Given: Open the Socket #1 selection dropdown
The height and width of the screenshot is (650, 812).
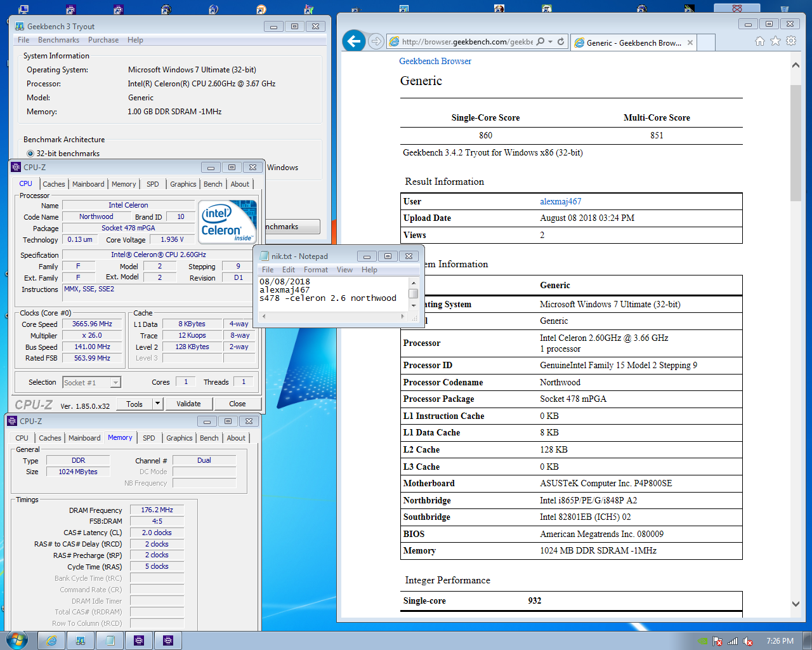Looking at the screenshot, I should 91,383.
